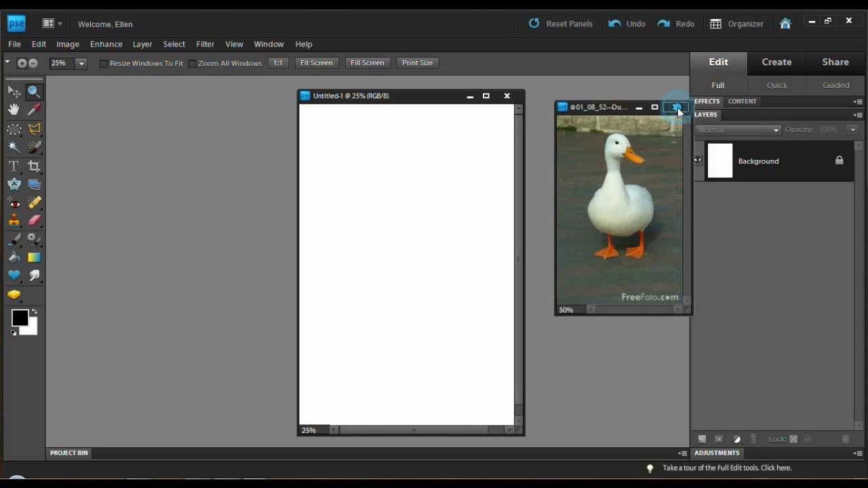Switch to the Share tab
Viewport: 868px width, 488px height.
835,62
